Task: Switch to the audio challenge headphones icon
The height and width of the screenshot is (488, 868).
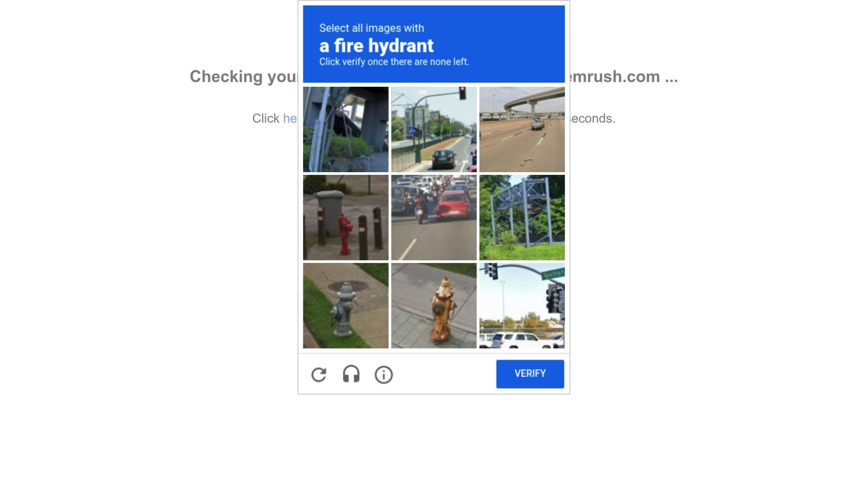Action: tap(351, 374)
